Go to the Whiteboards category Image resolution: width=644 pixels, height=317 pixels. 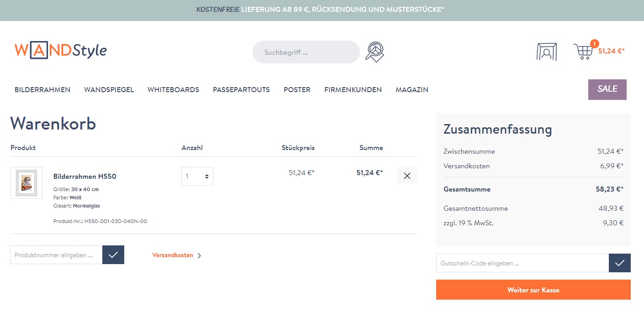click(173, 90)
